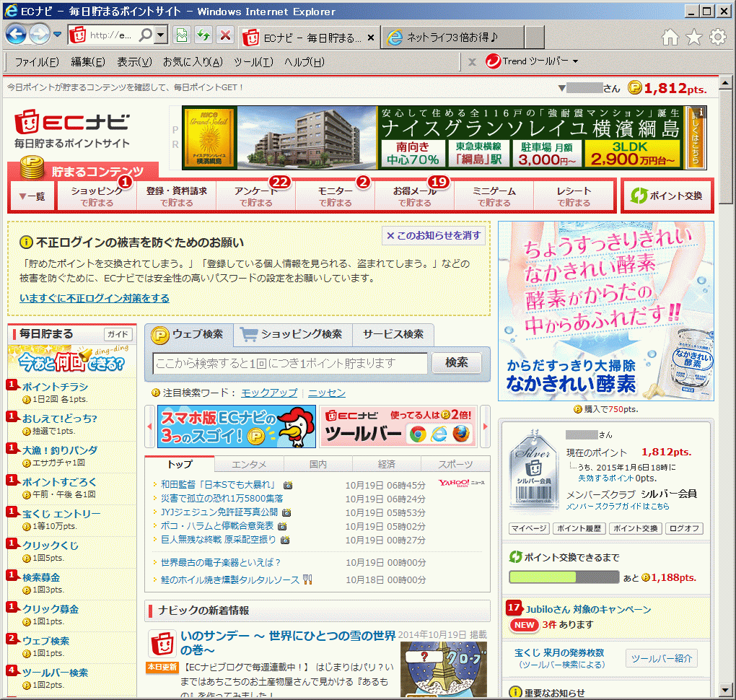Viewport: 736px width, 700px height.
Task: Open the ツール(T) menu
Action: tap(253, 62)
